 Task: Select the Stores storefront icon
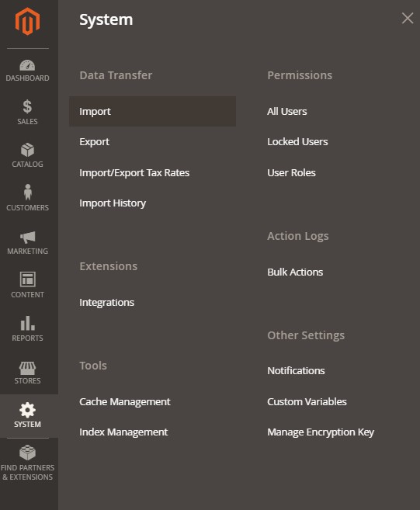coord(27,368)
